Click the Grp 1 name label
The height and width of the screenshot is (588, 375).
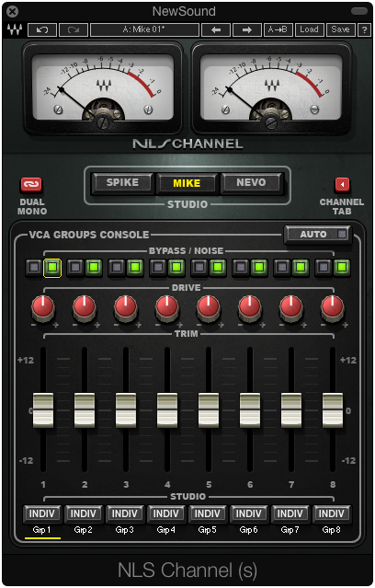(41, 530)
